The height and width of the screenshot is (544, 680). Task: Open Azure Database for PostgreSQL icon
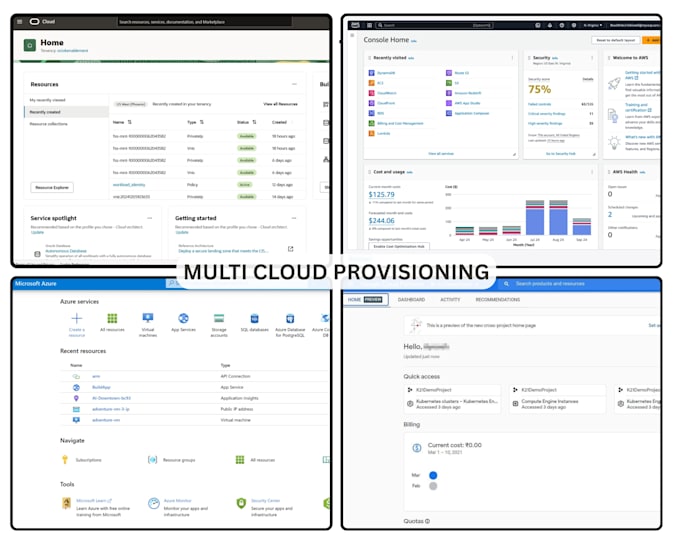[x=290, y=318]
